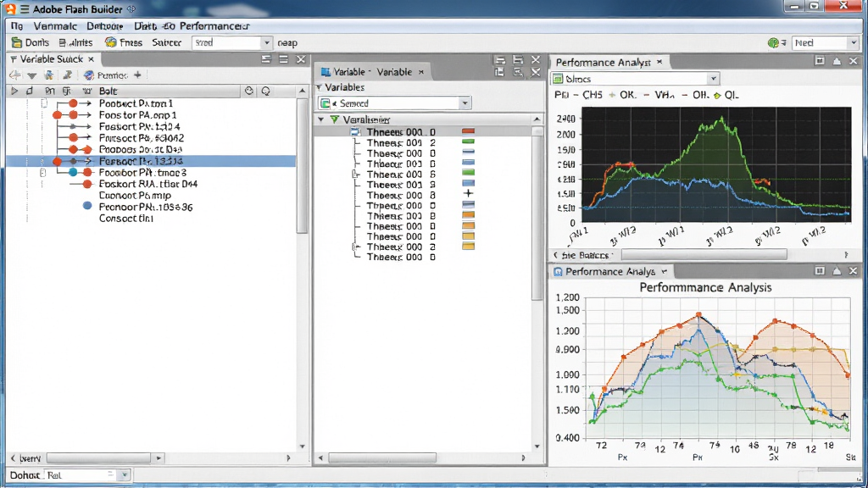This screenshot has height=488, width=868.
Task: Select the Variable · Variable tab
Action: [x=373, y=72]
